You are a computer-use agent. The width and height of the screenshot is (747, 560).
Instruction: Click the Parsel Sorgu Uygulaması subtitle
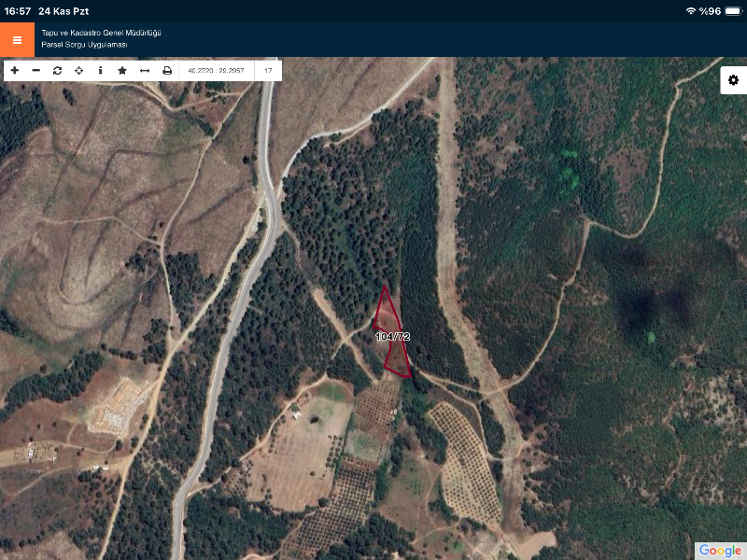(84, 45)
